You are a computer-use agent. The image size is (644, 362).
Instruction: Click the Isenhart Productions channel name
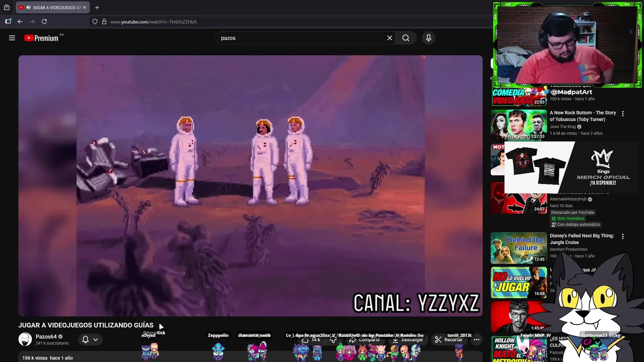pos(569,249)
